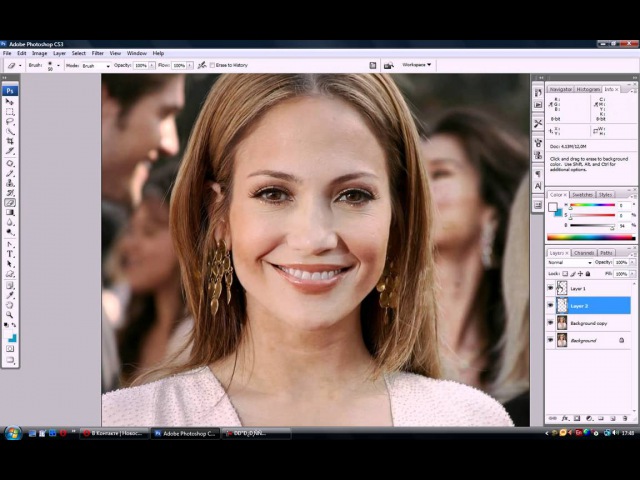
Task: Switch to the Navigator tab
Action: (560, 89)
